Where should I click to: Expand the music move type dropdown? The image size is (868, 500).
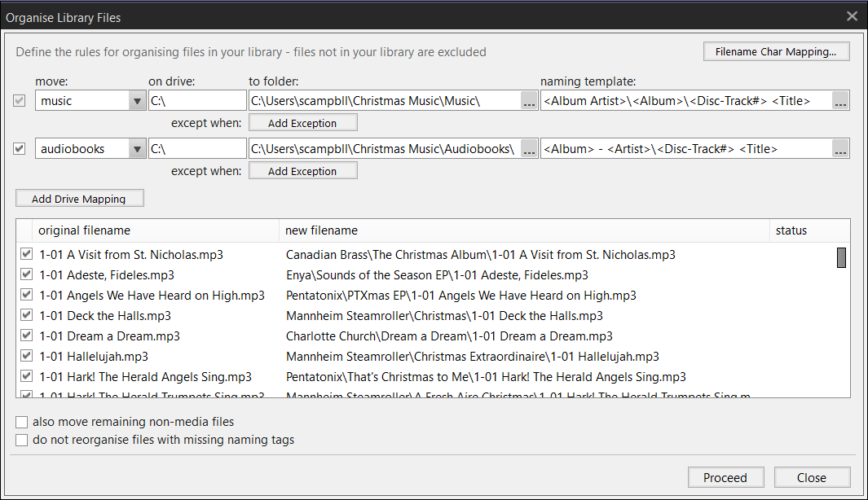pyautogui.click(x=137, y=101)
